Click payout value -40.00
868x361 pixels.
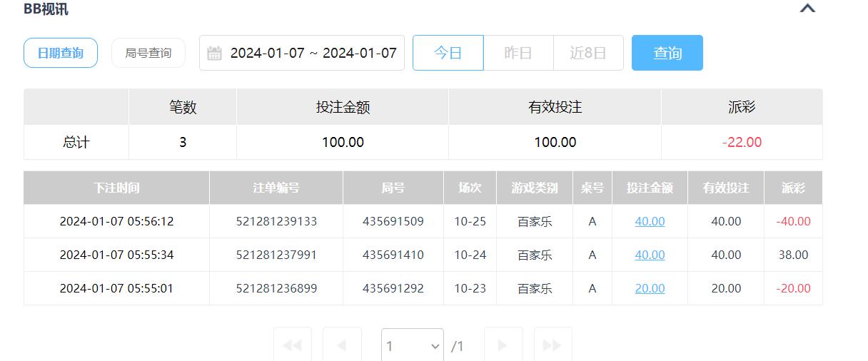click(x=793, y=221)
